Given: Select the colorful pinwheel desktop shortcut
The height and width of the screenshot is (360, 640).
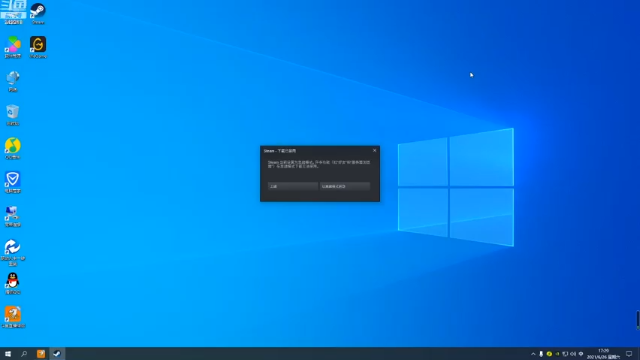Looking at the screenshot, I should pyautogui.click(x=13, y=47).
